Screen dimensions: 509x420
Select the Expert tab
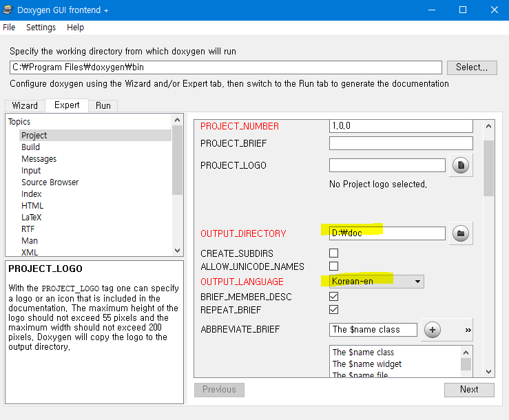(67, 105)
